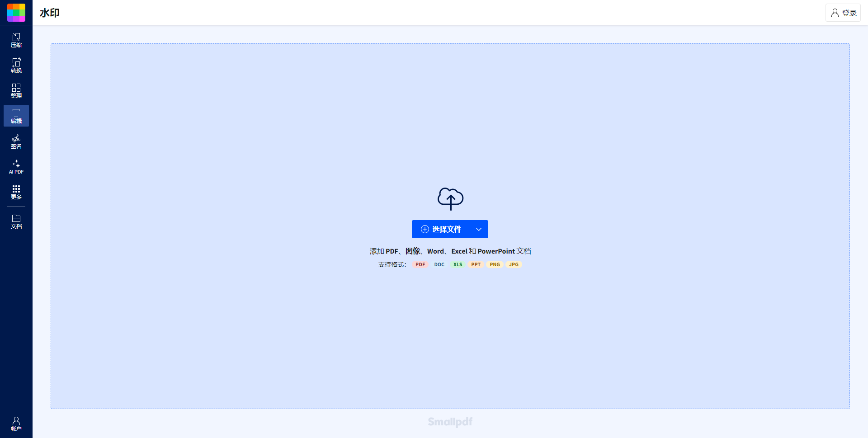The image size is (868, 438).
Task: Click the 选择文件 button
Action: click(x=440, y=229)
